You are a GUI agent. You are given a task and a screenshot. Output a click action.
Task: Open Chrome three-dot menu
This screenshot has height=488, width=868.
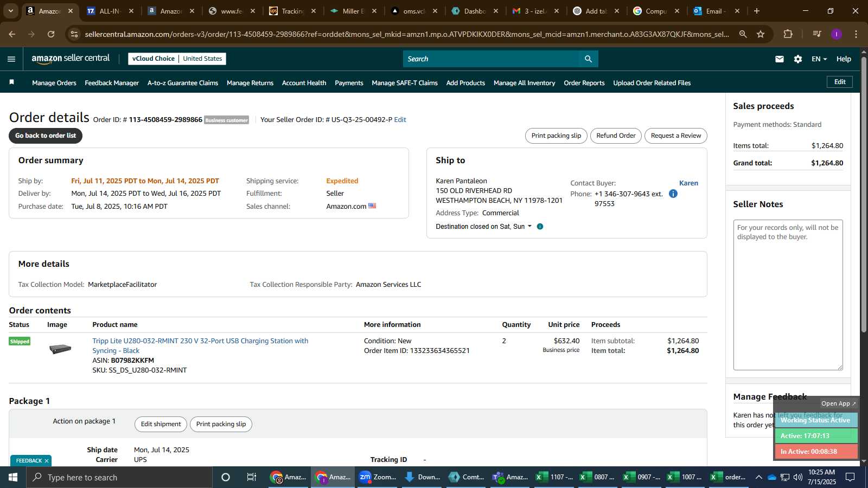[x=856, y=34]
